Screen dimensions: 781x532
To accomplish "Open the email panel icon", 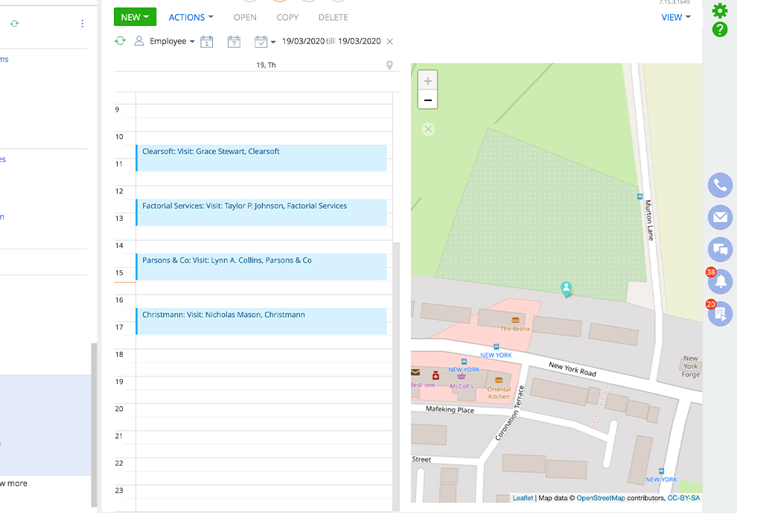I will 720,217.
